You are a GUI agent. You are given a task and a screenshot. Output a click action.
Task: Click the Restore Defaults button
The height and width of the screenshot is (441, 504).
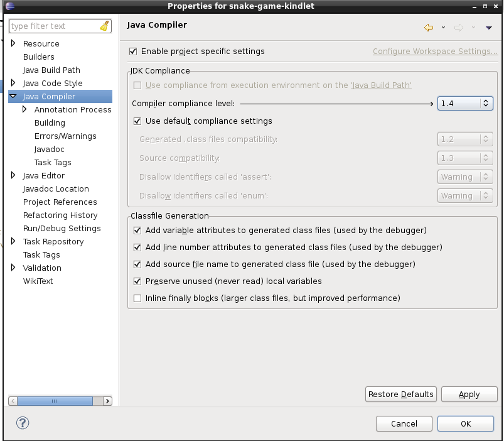[x=400, y=395]
